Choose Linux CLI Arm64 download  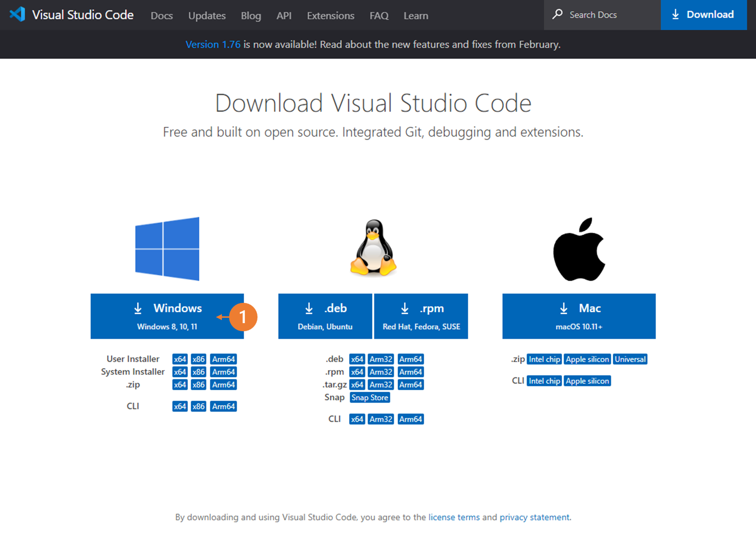[x=411, y=419]
